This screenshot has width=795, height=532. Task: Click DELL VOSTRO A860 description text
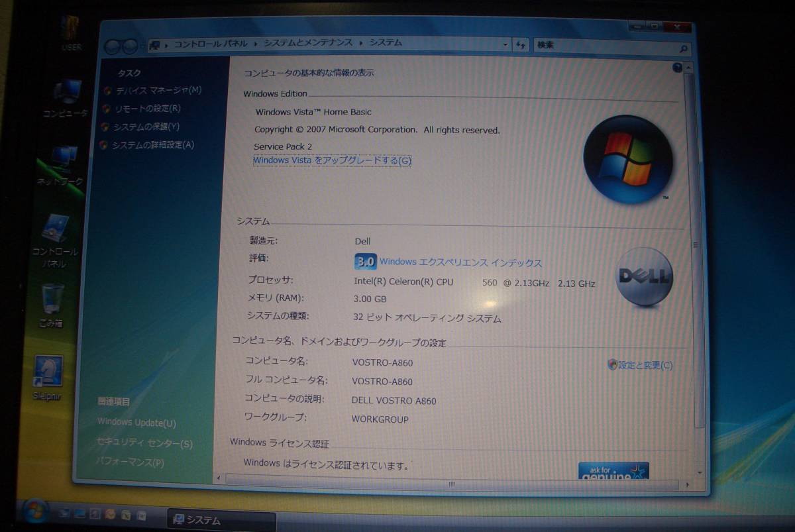[x=394, y=400]
